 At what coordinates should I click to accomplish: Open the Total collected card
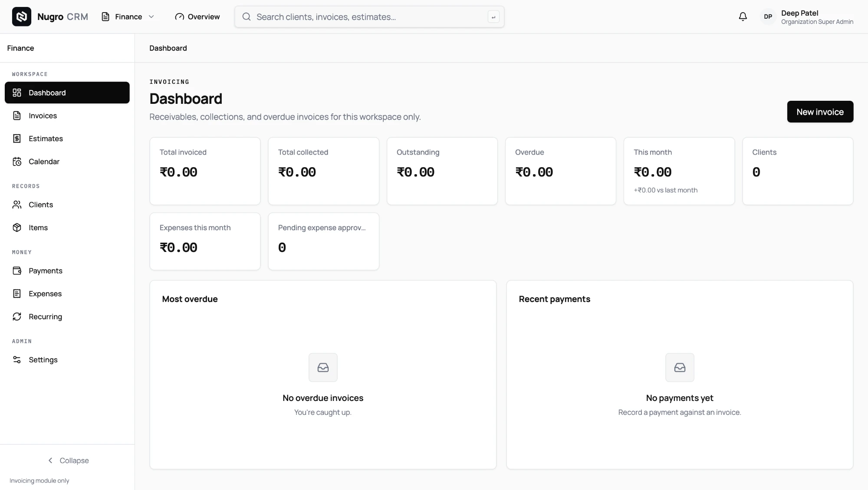click(323, 171)
